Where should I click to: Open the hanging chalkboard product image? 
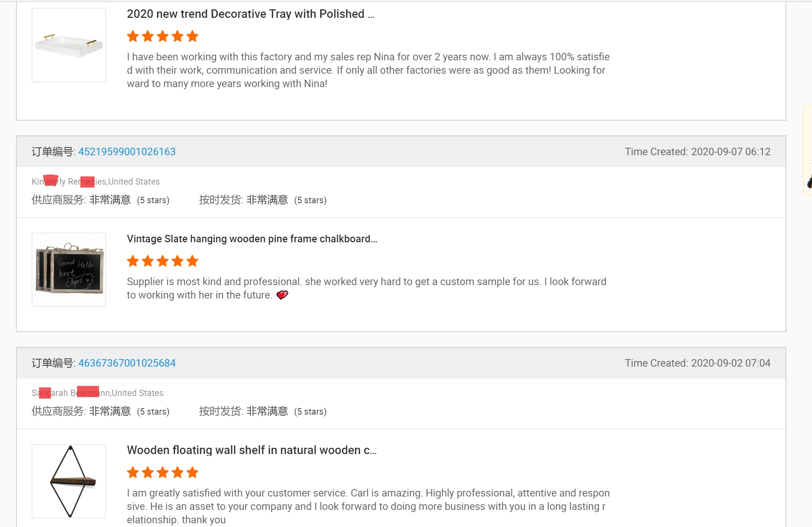(x=69, y=270)
